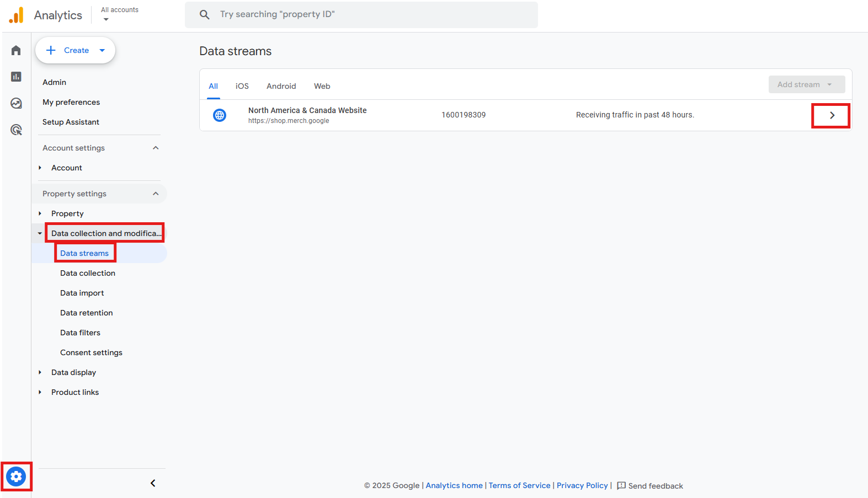Image resolution: width=868 pixels, height=498 pixels.
Task: Select the All streams tab
Action: click(x=214, y=86)
